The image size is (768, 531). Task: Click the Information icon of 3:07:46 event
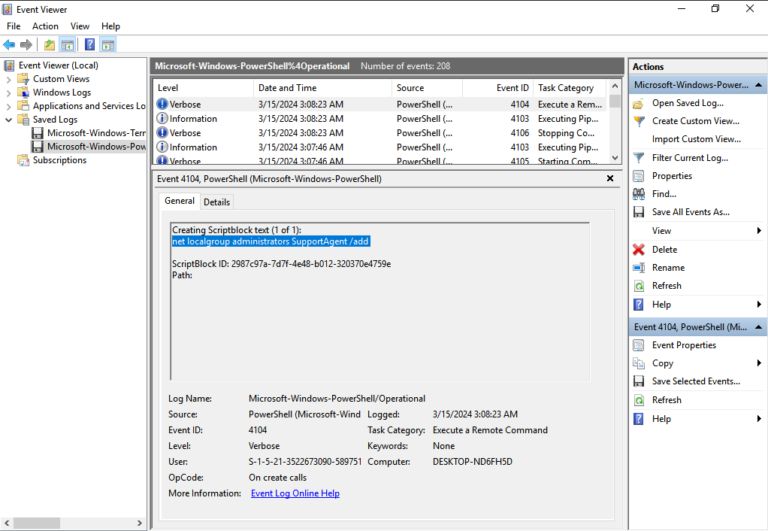(x=162, y=147)
